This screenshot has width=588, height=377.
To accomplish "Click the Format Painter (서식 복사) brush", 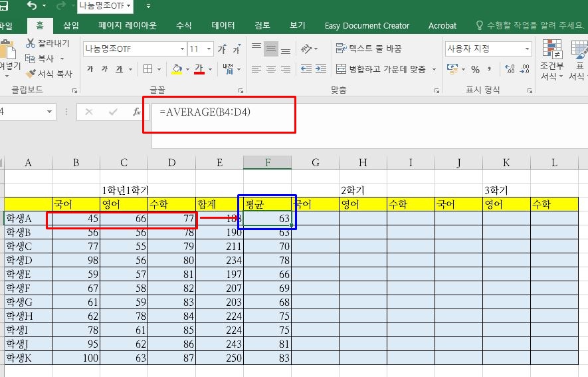I will click(31, 74).
